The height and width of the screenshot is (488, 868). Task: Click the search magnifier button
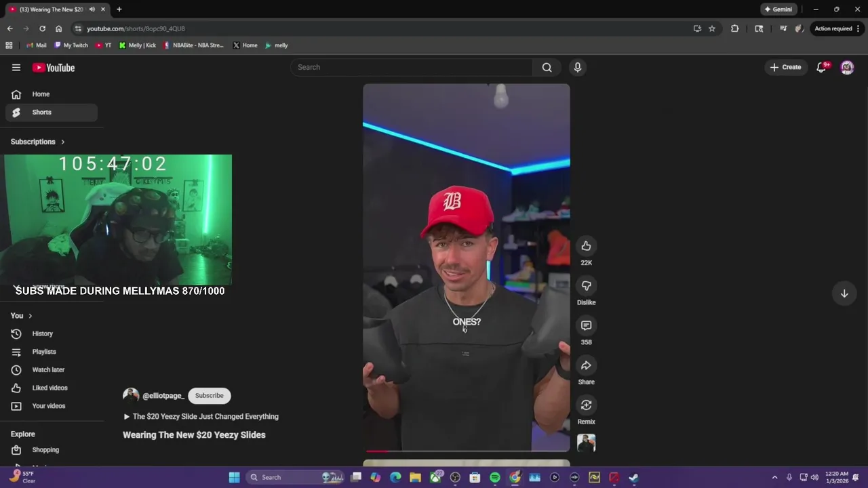(x=547, y=67)
